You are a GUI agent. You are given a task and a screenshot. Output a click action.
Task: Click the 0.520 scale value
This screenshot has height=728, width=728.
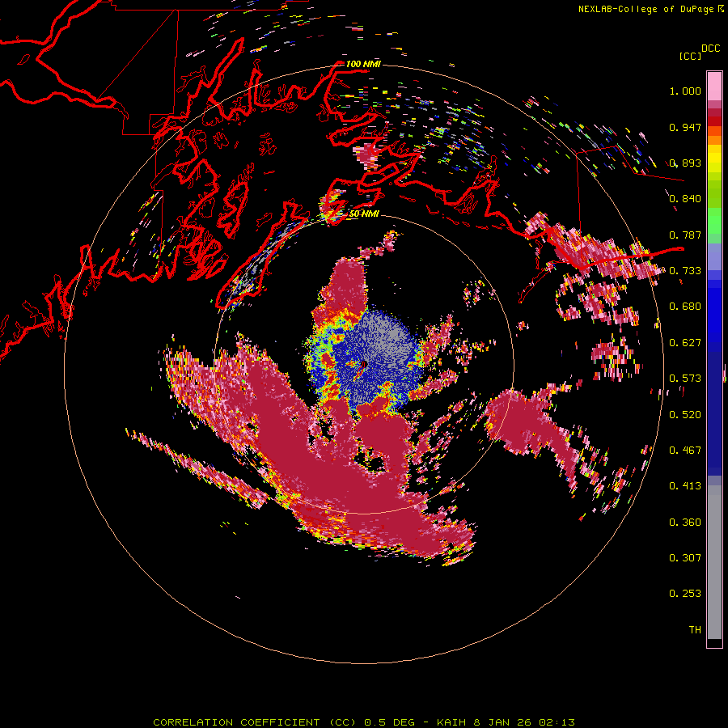point(685,415)
